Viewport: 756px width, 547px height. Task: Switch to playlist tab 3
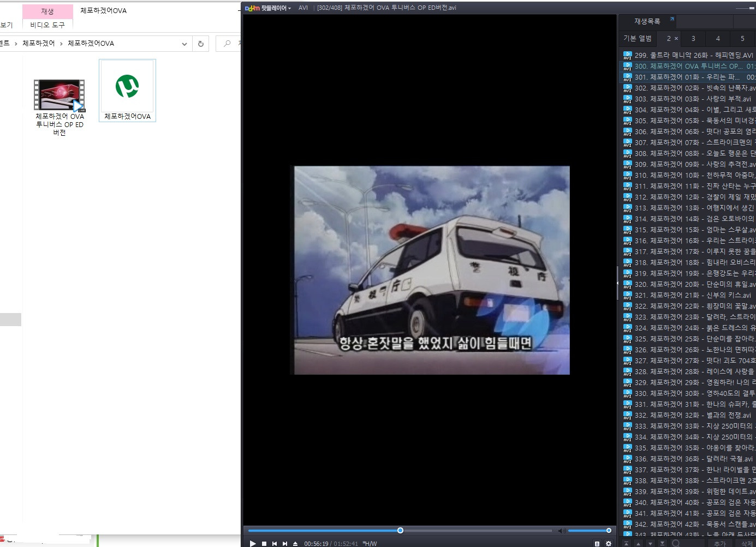[x=693, y=38]
